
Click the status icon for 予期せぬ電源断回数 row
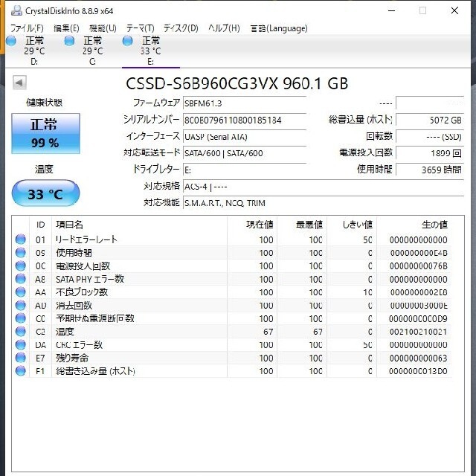click(21, 318)
